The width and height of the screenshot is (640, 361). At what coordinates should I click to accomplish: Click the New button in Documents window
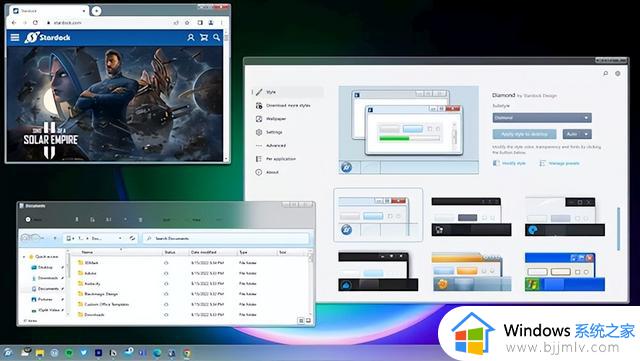point(33,220)
